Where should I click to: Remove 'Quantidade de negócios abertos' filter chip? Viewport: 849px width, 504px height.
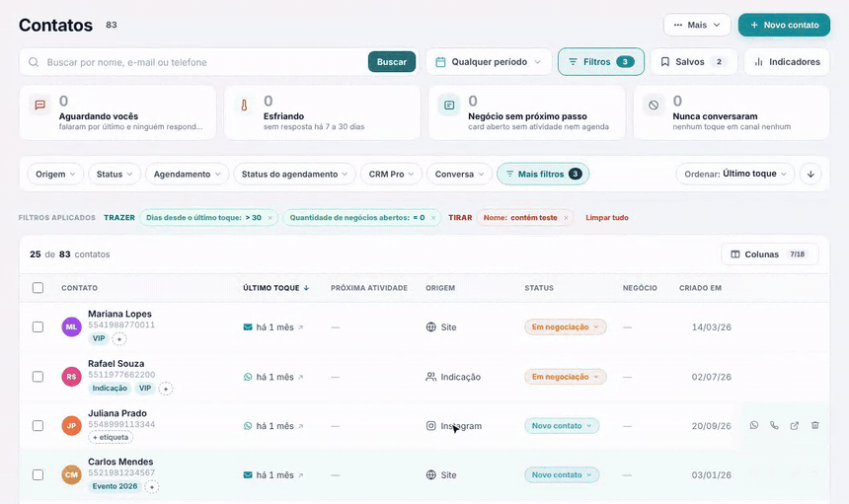433,218
